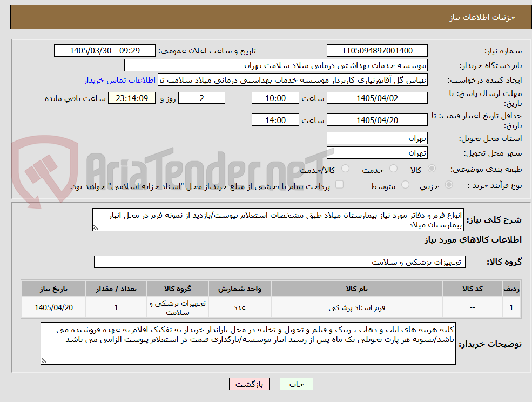This screenshot has width=532, height=402.
Task: Select the کالا/خدمت radio button
Action: coord(345,169)
